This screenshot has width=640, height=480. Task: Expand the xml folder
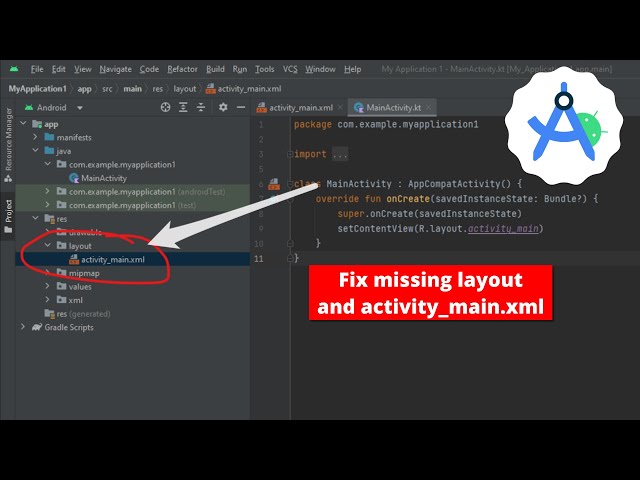click(x=48, y=300)
